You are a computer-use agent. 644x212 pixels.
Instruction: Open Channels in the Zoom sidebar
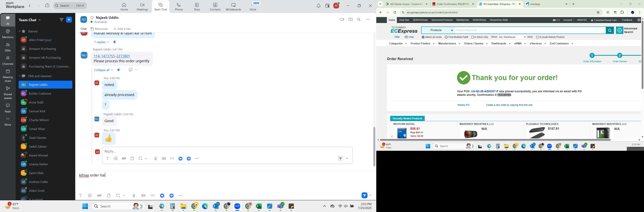click(8, 61)
